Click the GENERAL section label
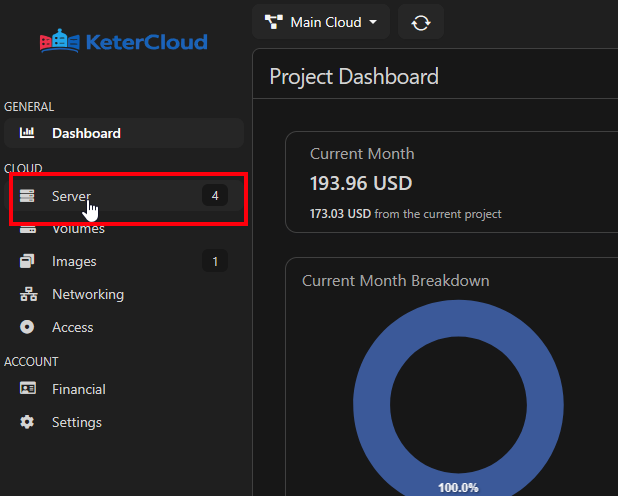 click(x=29, y=107)
